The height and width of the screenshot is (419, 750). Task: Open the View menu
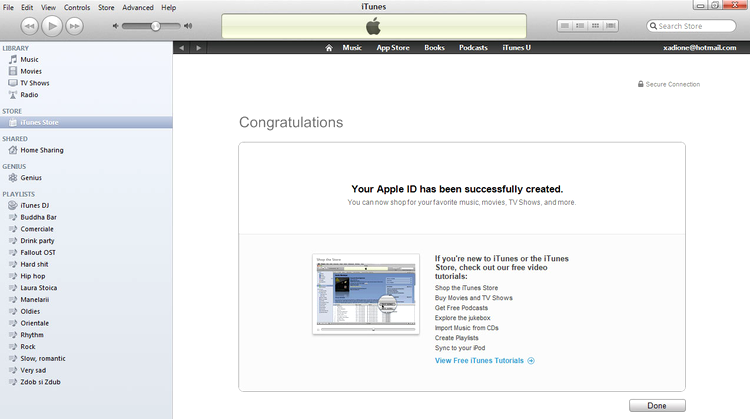(x=48, y=8)
